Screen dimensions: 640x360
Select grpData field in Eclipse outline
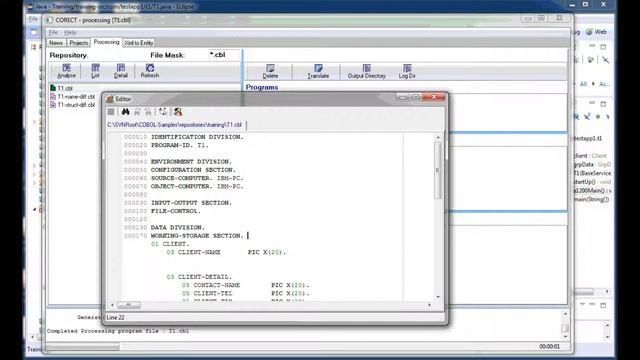click(x=592, y=164)
